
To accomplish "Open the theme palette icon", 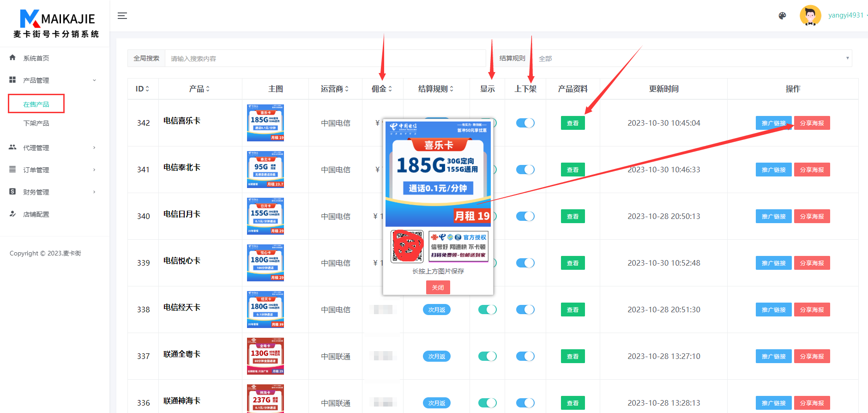I will 782,16.
